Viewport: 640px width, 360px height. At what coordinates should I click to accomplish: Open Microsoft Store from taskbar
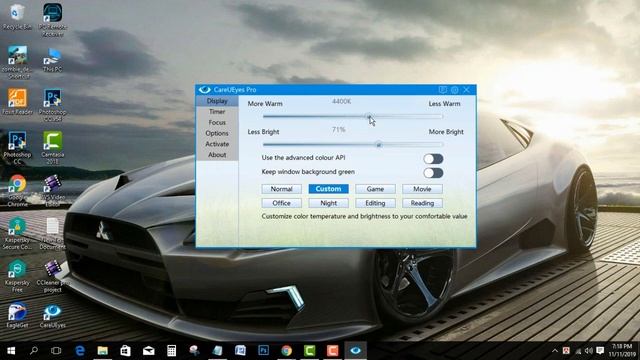(125, 351)
